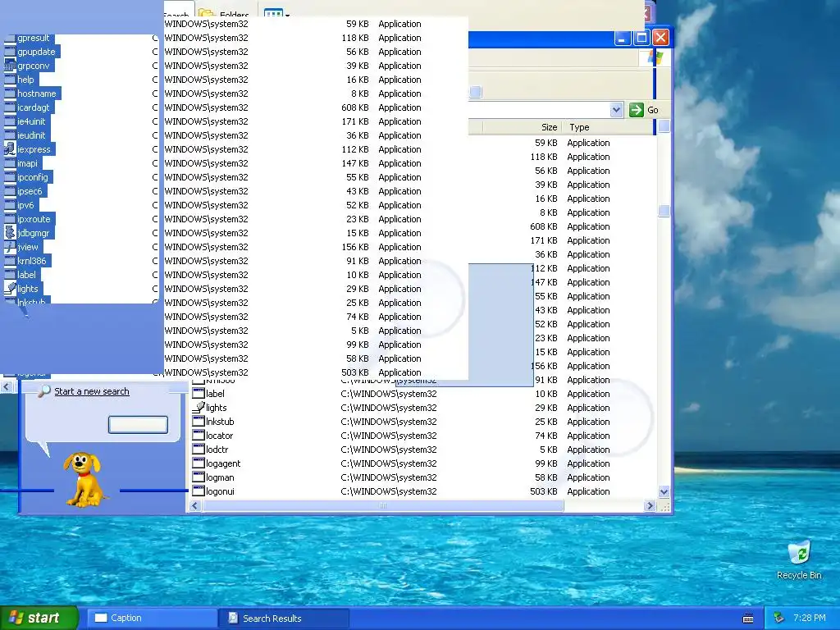The image size is (840, 630).
Task: Click the Application type in the logagent row
Action: tap(588, 463)
